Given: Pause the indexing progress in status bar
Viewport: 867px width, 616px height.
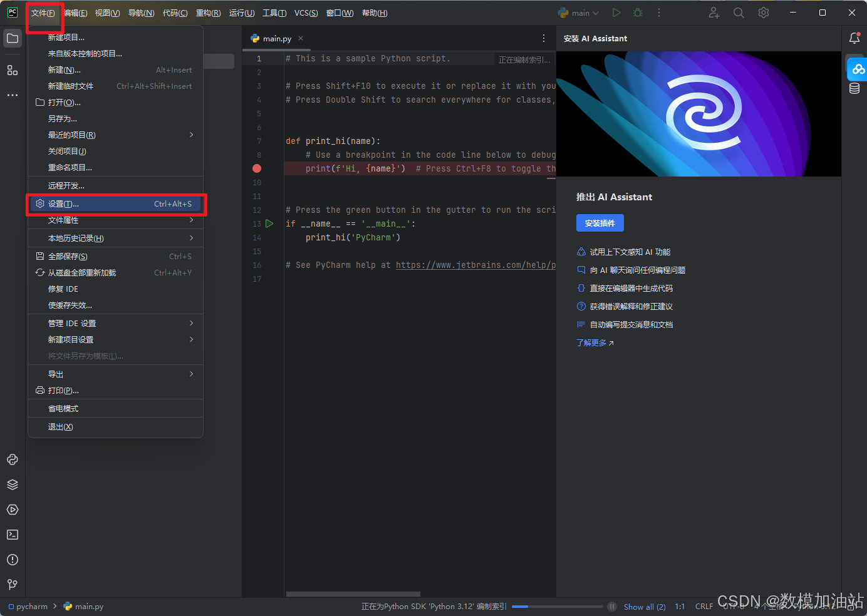Looking at the screenshot, I should [612, 607].
